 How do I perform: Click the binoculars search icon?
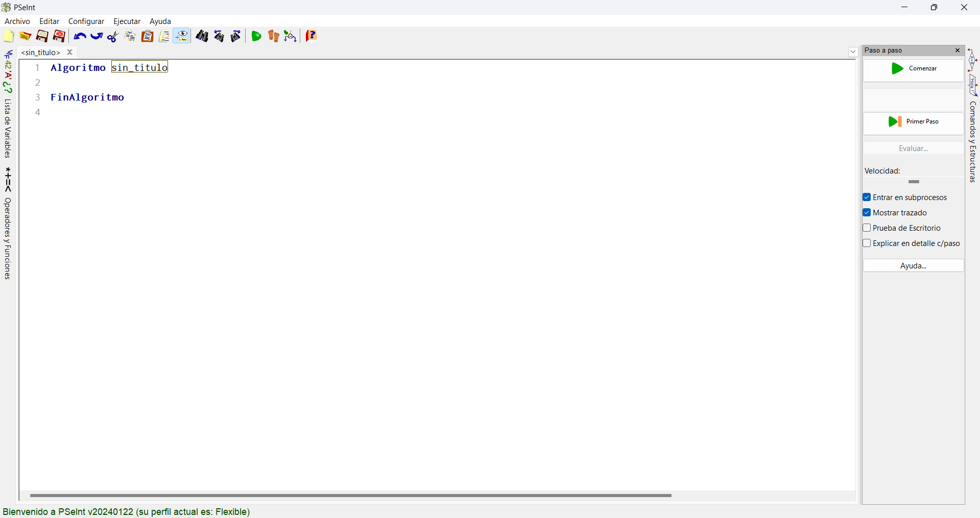(x=202, y=36)
